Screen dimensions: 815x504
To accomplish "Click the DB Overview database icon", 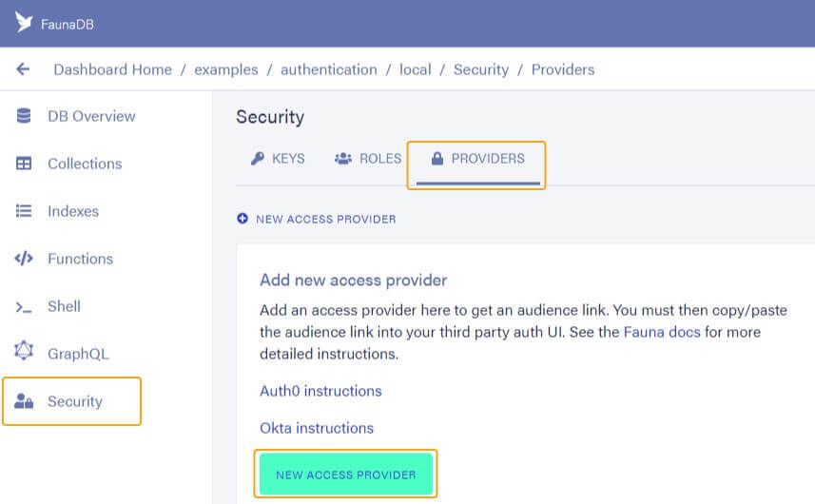I will click(x=24, y=116).
